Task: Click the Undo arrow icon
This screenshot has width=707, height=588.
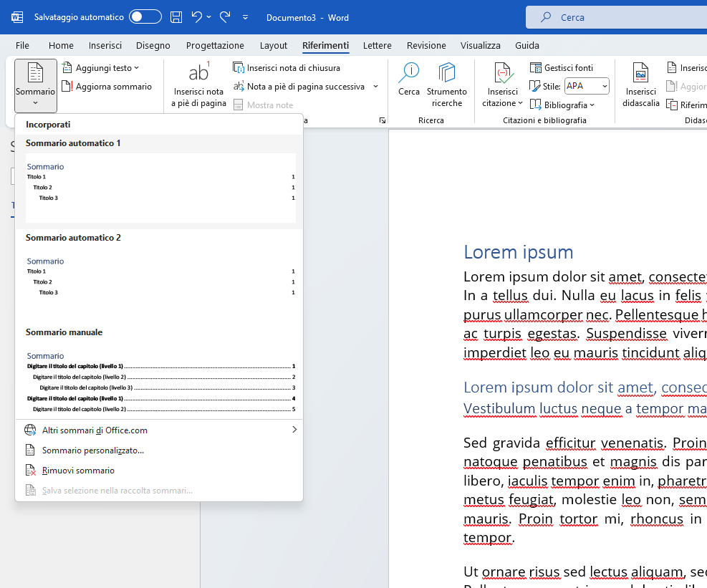Action: [196, 16]
